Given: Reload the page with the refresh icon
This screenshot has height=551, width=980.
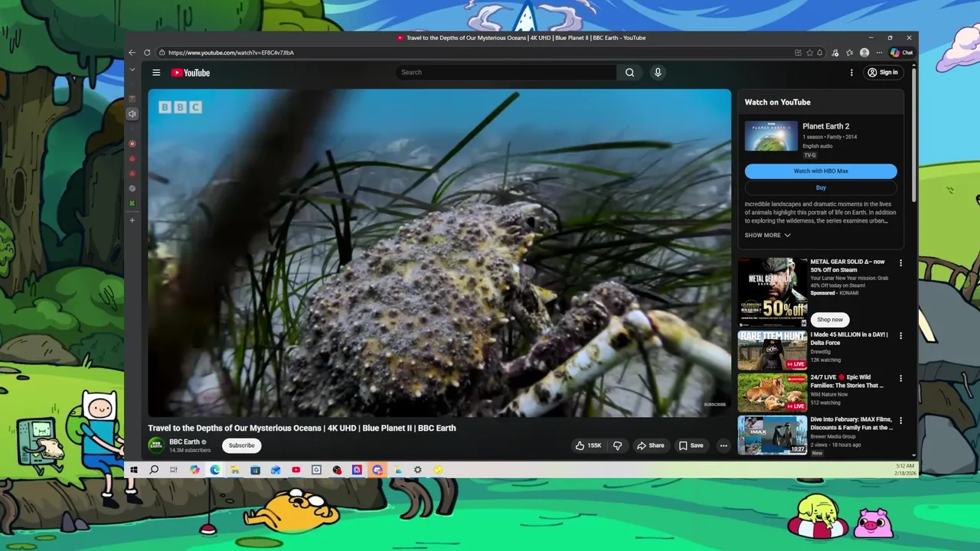Looking at the screenshot, I should point(147,53).
